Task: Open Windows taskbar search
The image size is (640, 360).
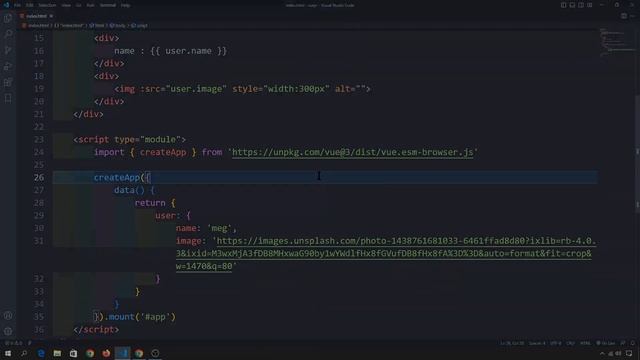Action: (24, 353)
